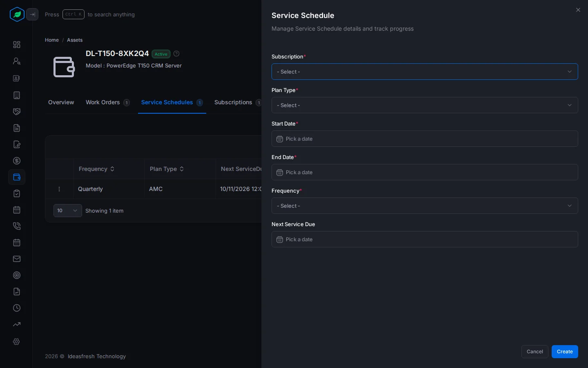The width and height of the screenshot is (588, 368).
Task: Open the dashboard grid icon in sidebar
Action: click(x=17, y=45)
